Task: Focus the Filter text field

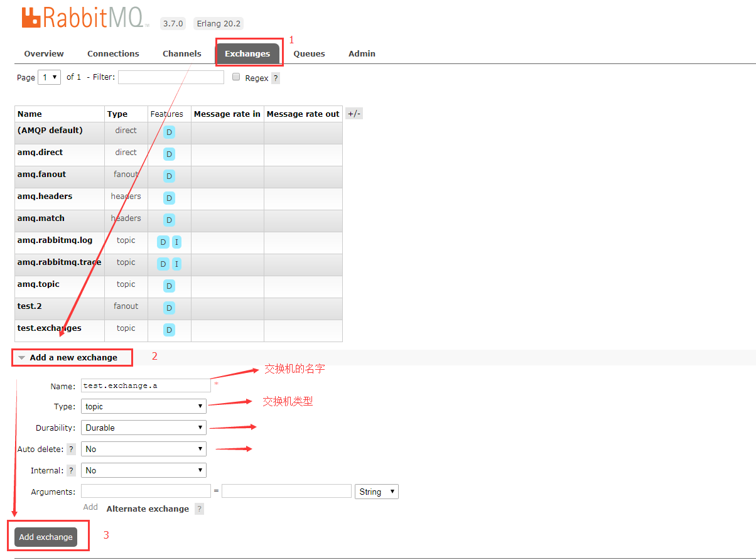Action: click(171, 77)
